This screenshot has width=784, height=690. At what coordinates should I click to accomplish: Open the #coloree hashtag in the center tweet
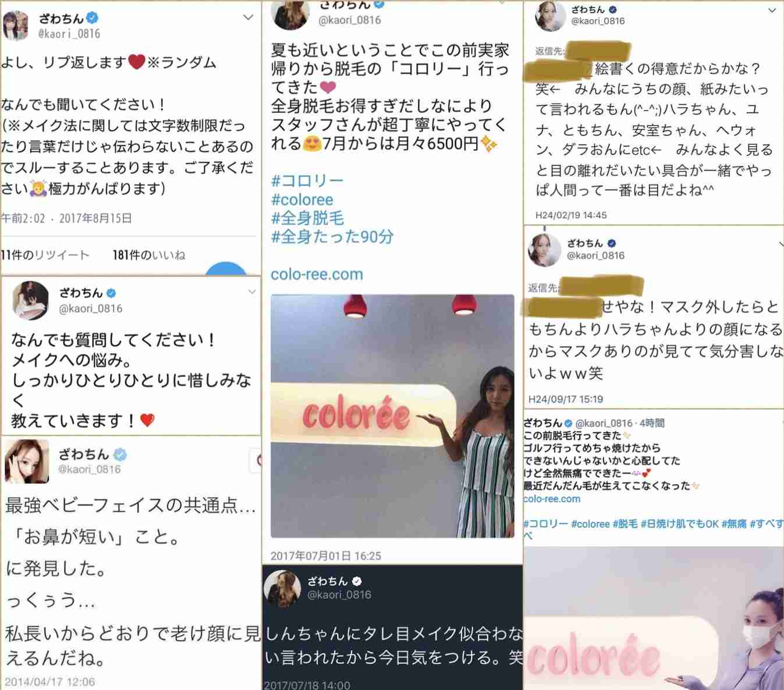pos(302,200)
